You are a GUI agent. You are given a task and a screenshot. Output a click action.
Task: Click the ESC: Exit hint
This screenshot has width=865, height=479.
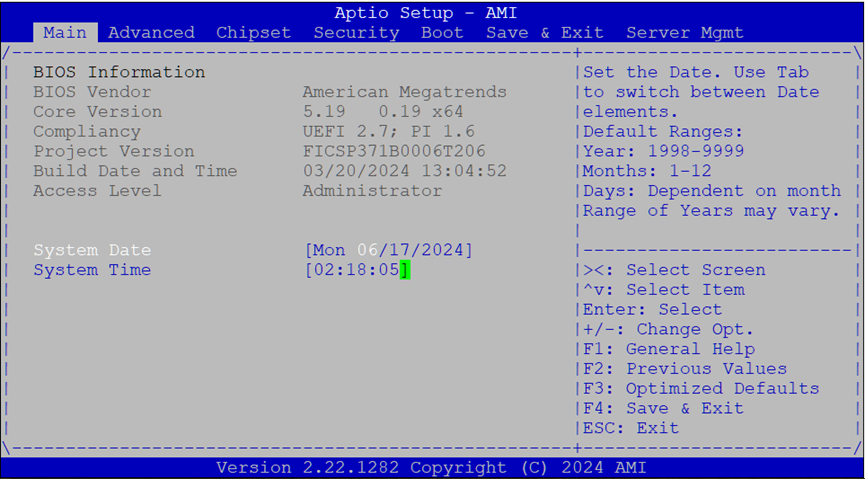click(x=631, y=428)
